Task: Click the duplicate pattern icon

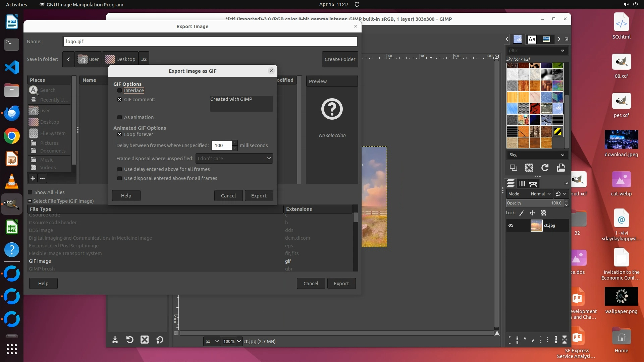Action: click(514, 168)
